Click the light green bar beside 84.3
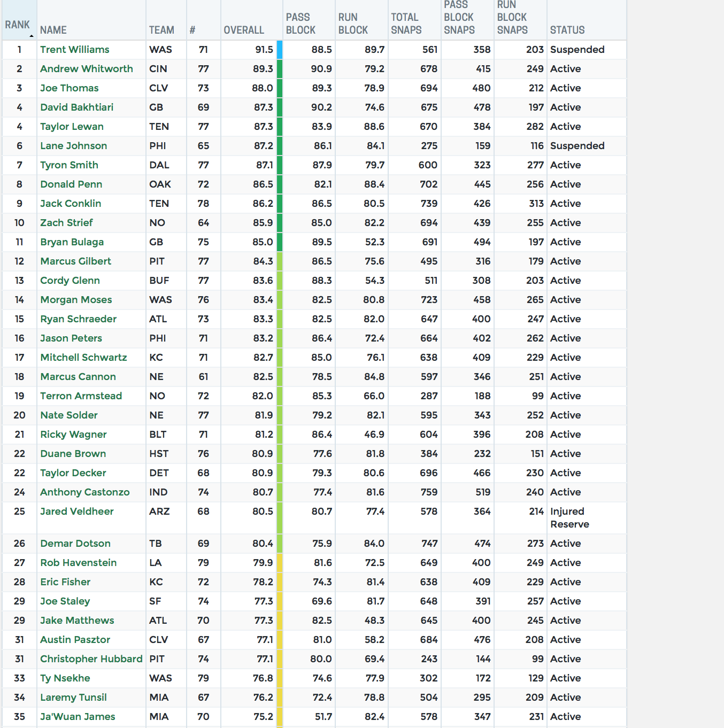The width and height of the screenshot is (724, 728). (280, 261)
